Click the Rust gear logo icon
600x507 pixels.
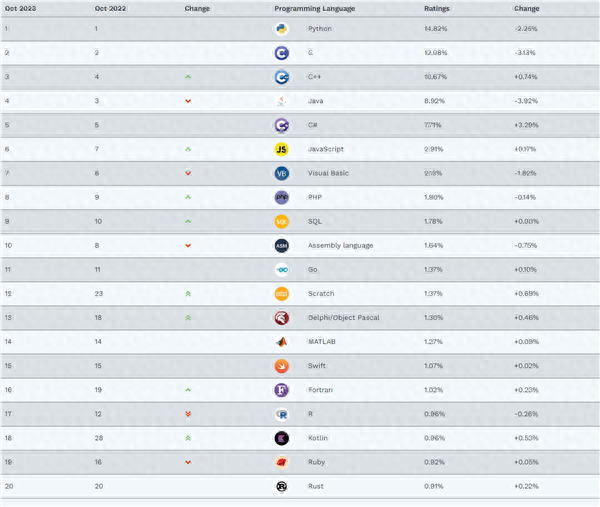tap(282, 486)
